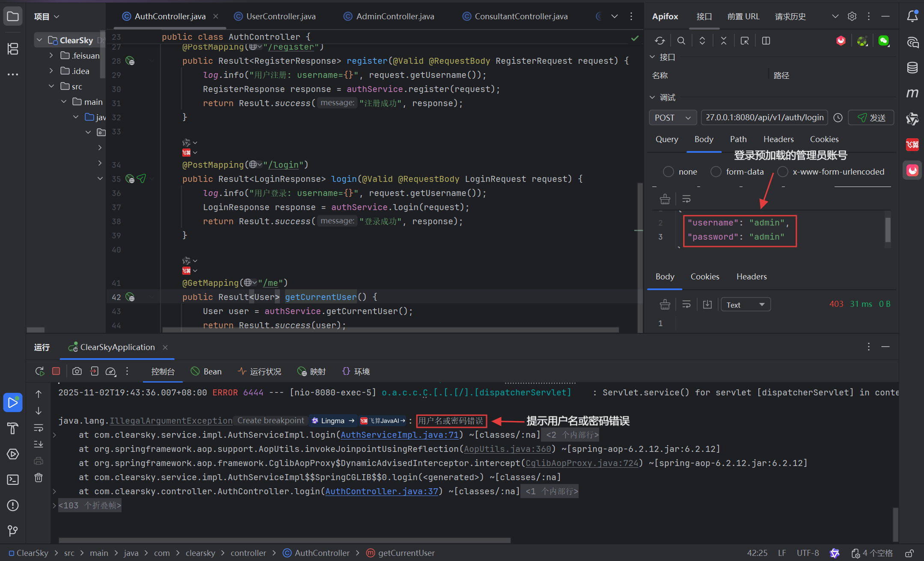Open the Problems tool window
The width and height of the screenshot is (924, 561).
tap(13, 505)
